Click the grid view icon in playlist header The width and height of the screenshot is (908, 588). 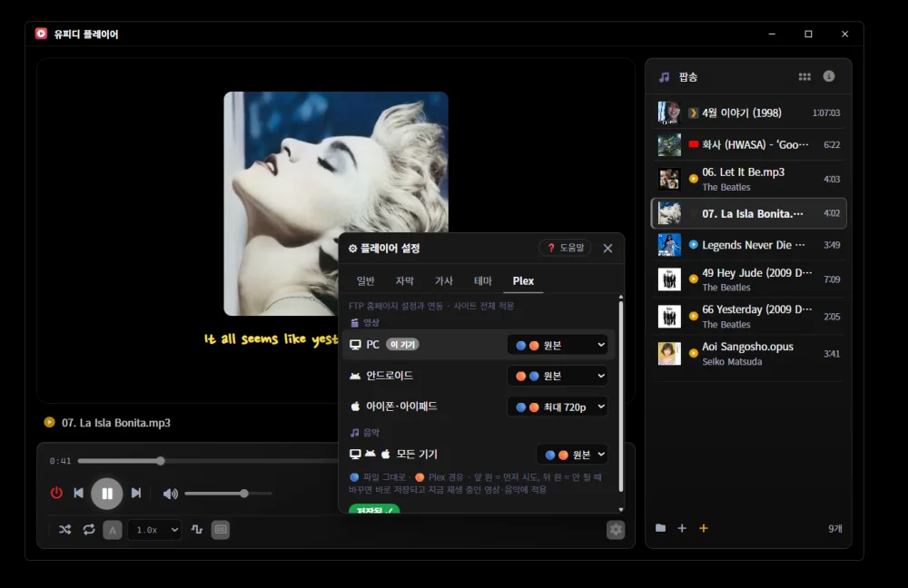tap(804, 77)
